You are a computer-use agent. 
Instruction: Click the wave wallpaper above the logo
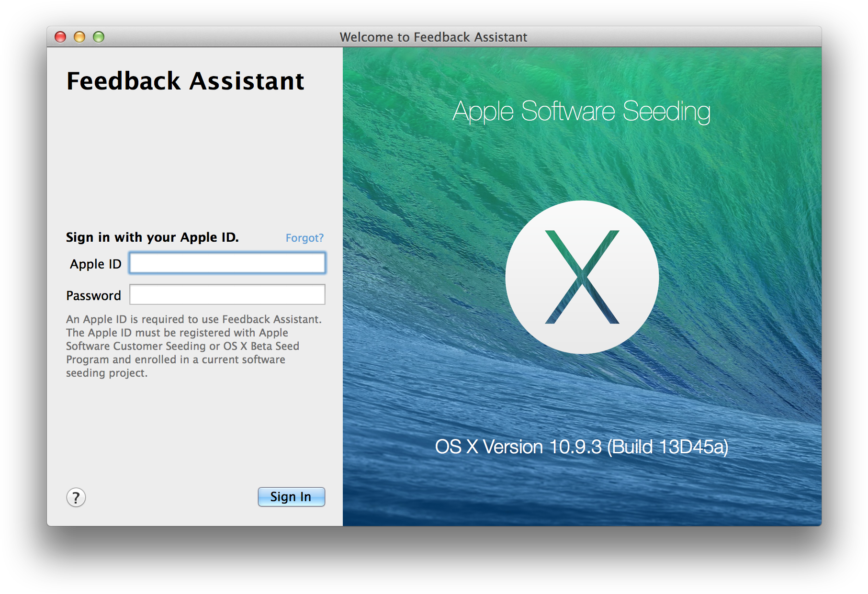pyautogui.click(x=582, y=163)
